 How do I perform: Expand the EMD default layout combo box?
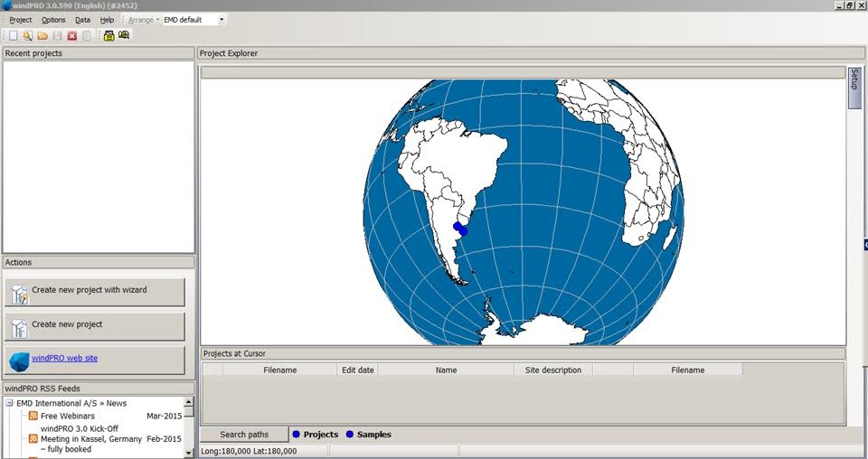(222, 20)
